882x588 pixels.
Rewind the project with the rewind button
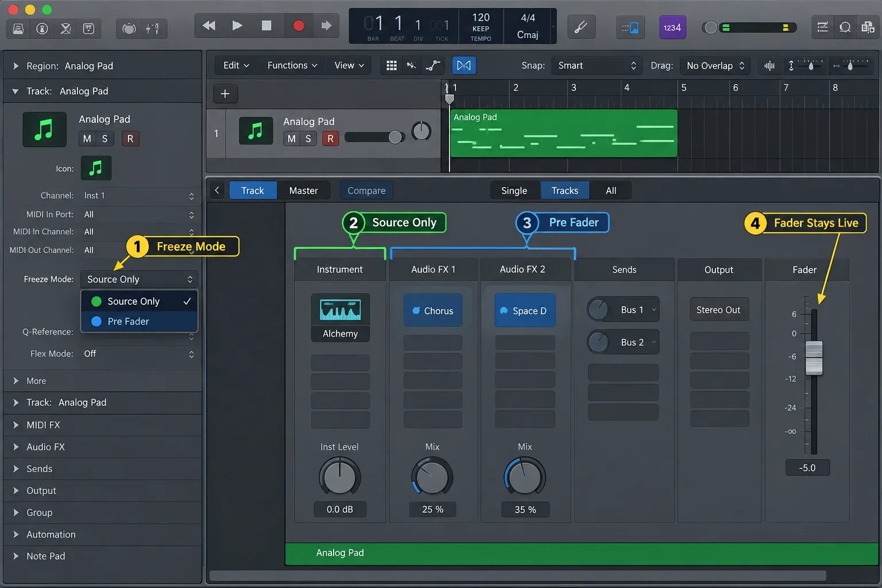pos(209,26)
